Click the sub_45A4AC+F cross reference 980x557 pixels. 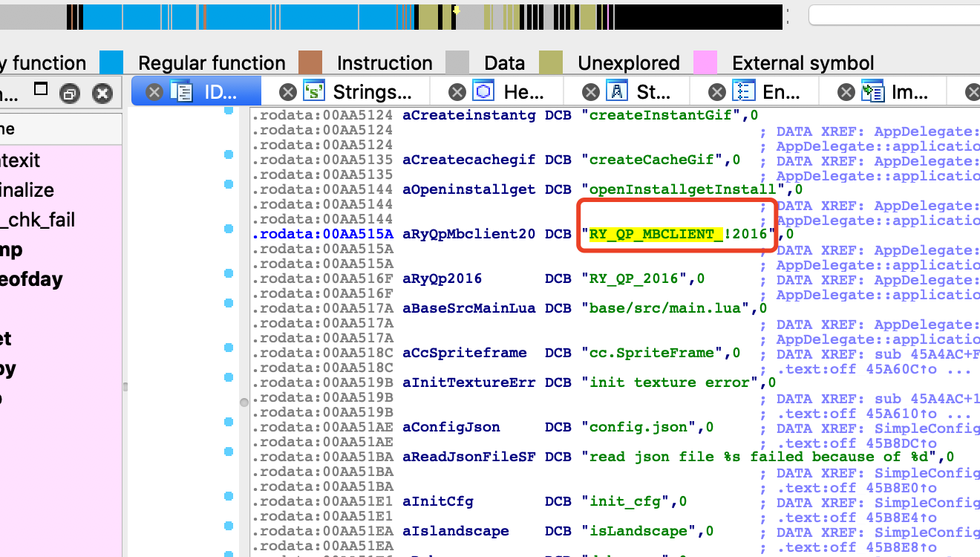tap(927, 354)
